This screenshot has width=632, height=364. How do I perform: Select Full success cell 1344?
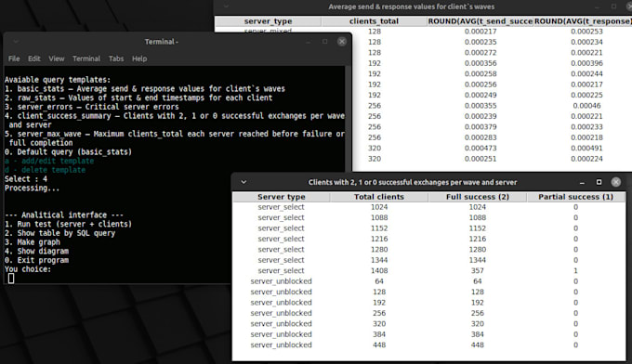[x=477, y=260]
